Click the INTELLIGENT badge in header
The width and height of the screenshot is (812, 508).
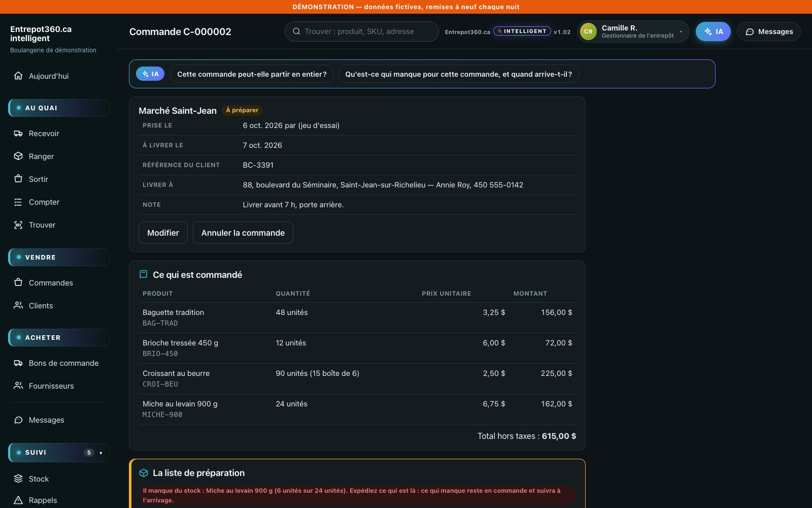[522, 31]
